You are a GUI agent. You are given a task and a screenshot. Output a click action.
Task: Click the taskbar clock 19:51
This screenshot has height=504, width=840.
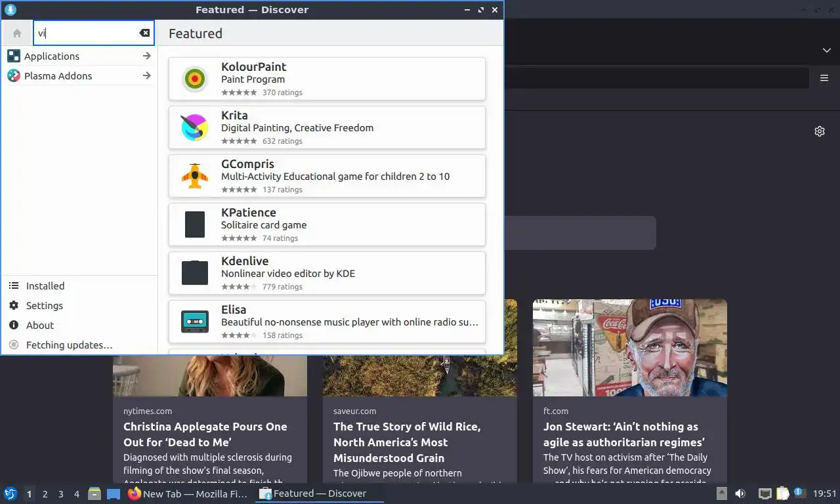point(825,493)
